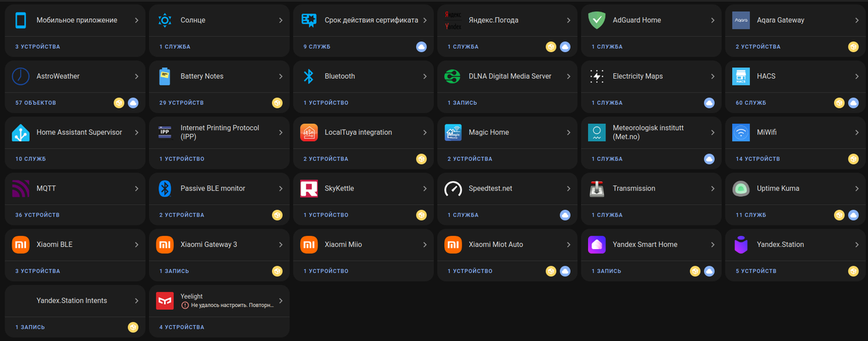Screen dimensions: 868x341
Task: Open the 57 объектов link under AstroWeather
Action: (35, 103)
